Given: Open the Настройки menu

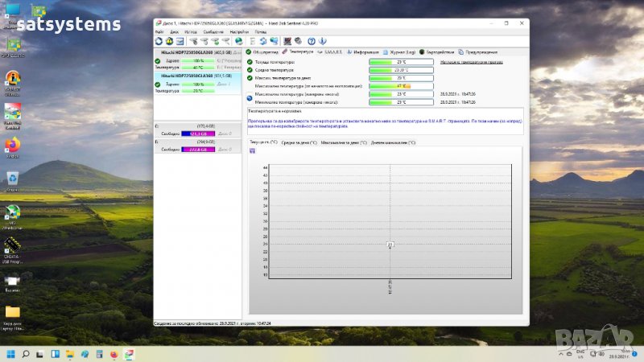Looking at the screenshot, I should click(x=238, y=31).
